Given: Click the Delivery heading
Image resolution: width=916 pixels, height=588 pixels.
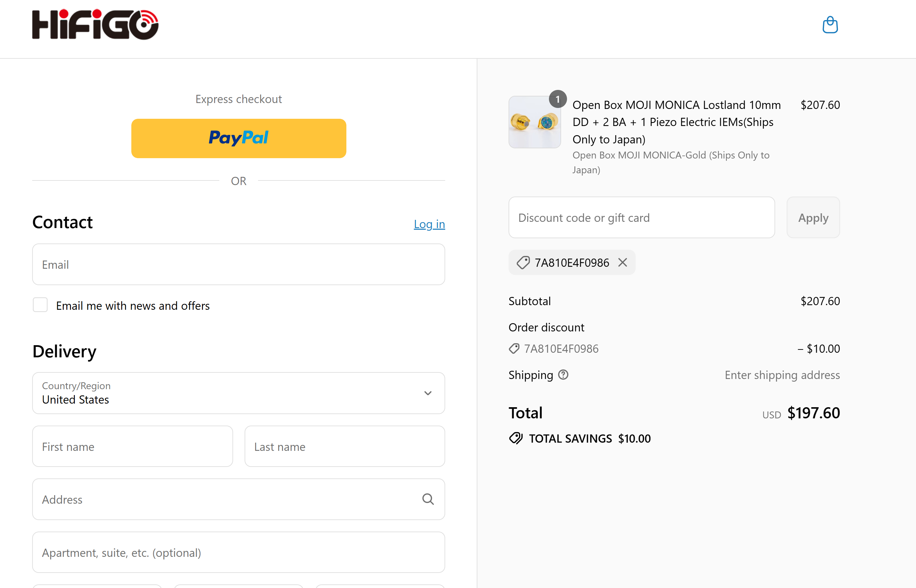Looking at the screenshot, I should pyautogui.click(x=64, y=351).
